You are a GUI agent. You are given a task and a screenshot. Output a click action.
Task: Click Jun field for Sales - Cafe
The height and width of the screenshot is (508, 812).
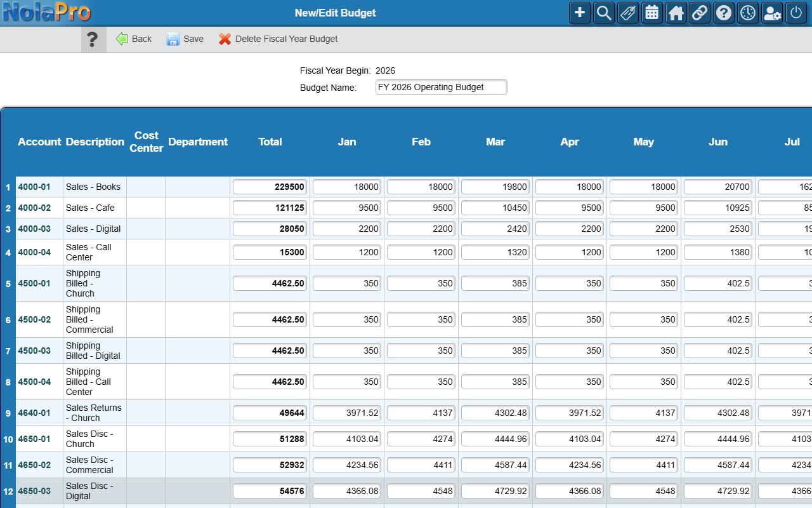[718, 208]
